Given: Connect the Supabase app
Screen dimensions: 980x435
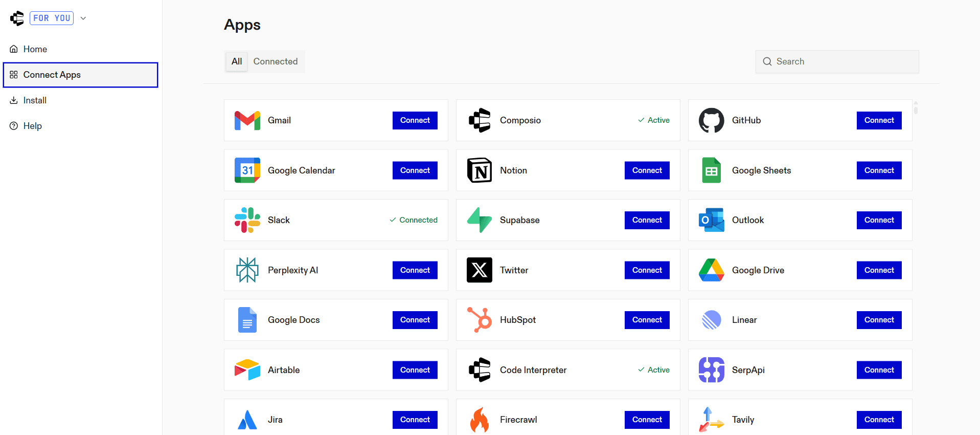Looking at the screenshot, I should tap(647, 220).
